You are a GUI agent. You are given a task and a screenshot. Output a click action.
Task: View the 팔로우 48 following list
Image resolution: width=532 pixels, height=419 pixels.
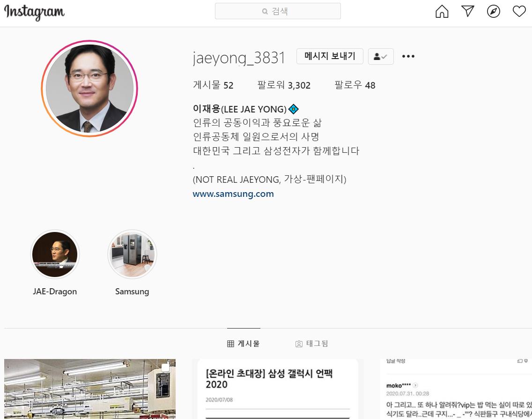point(355,85)
